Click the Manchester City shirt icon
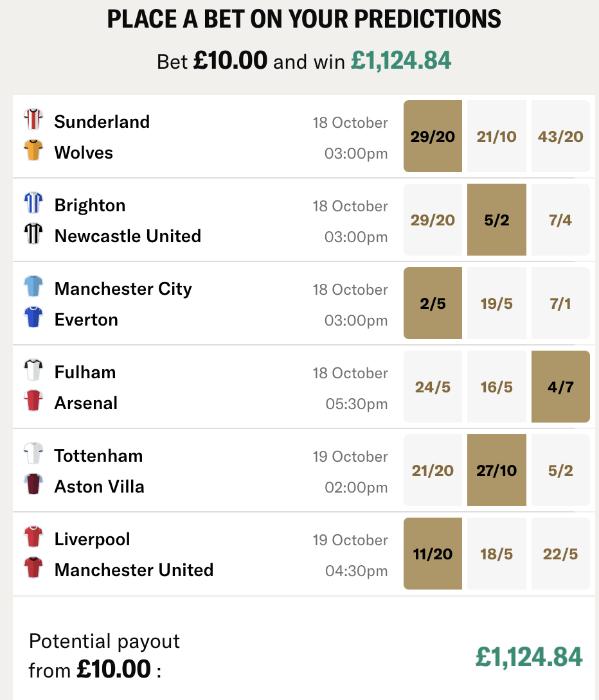Viewport: 599px width, 700px height. pos(33,287)
